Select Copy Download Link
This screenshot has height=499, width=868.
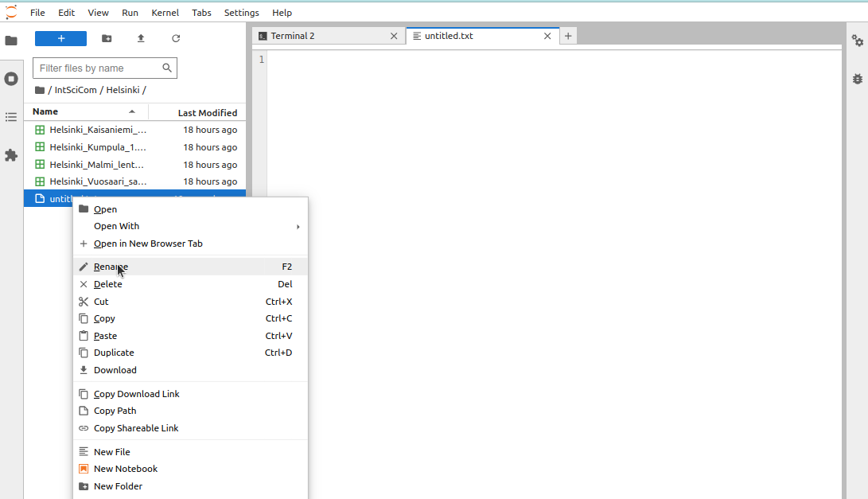[190, 394]
